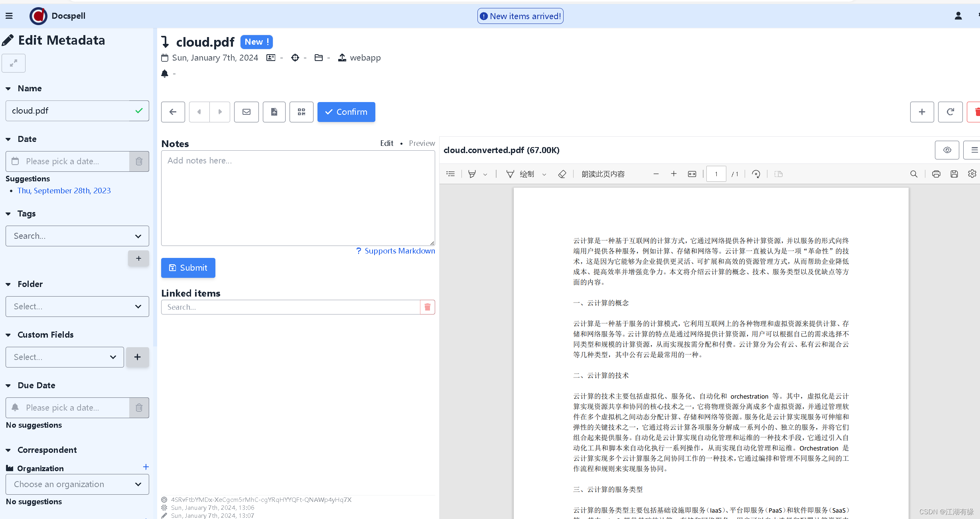
Task: Click 朗读此页内容 read aloud
Action: pyautogui.click(x=603, y=174)
